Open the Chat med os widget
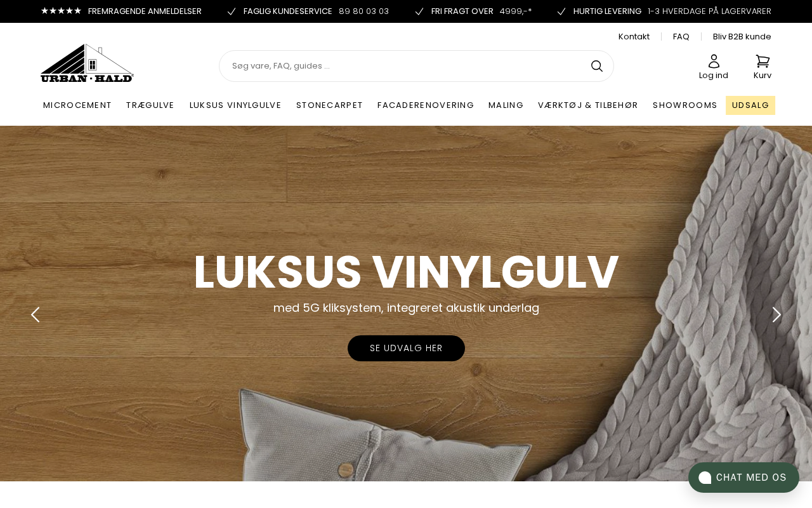The width and height of the screenshot is (812, 508). coord(743,478)
